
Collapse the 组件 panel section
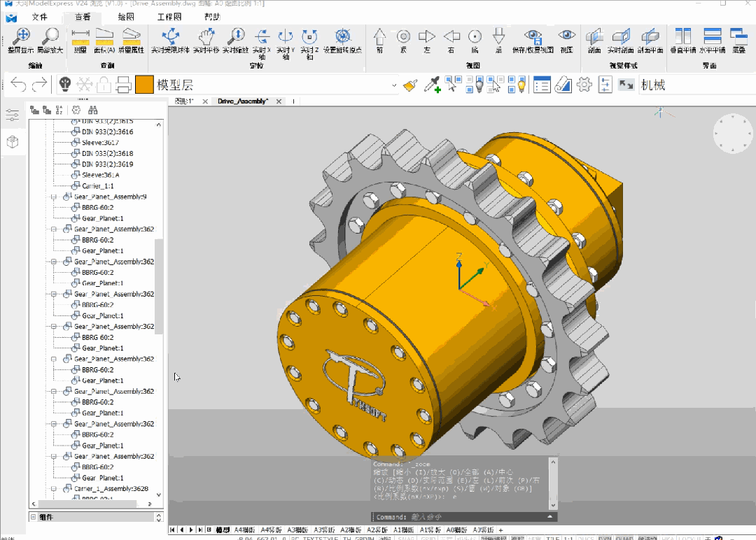tap(32, 517)
